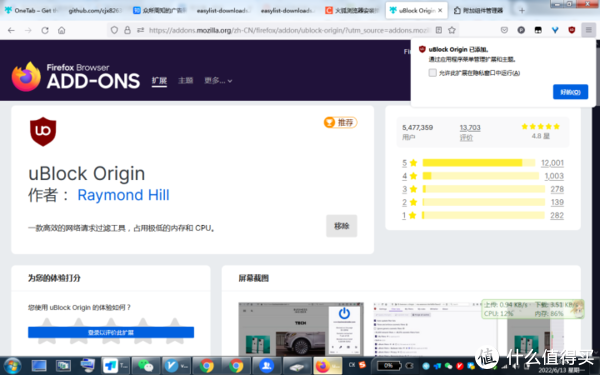Open the 1,003 four-star count link
Screen dimensions: 600x375
[x=554, y=176]
